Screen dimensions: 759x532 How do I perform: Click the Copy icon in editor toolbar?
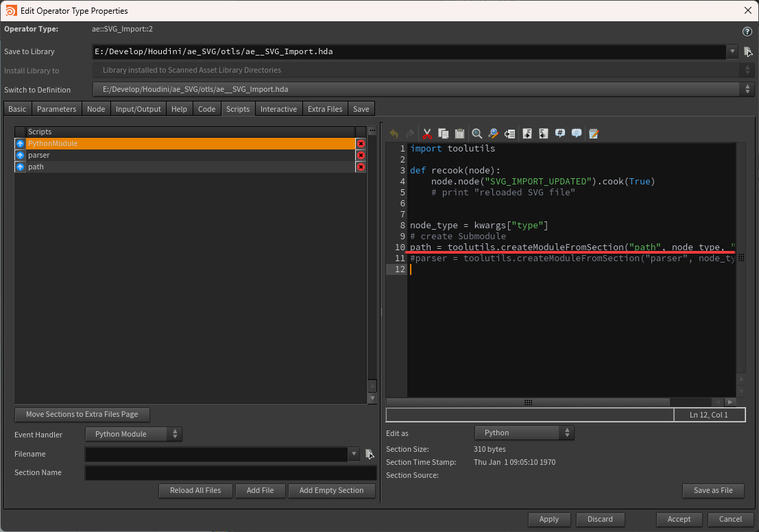[443, 134]
